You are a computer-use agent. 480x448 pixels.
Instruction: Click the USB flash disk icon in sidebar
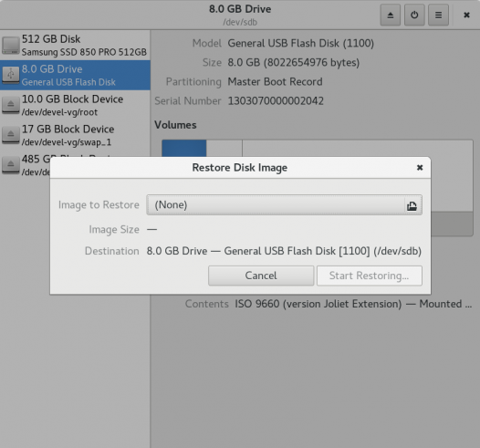pyautogui.click(x=11, y=75)
